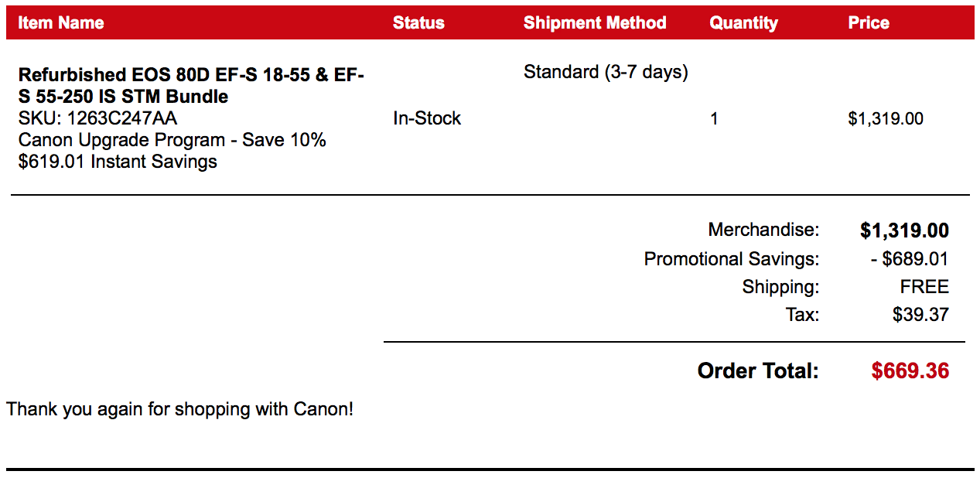Viewport: 980px width, 478px height.
Task: Select the bold Merchandise total $1,319.00
Action: 904,230
